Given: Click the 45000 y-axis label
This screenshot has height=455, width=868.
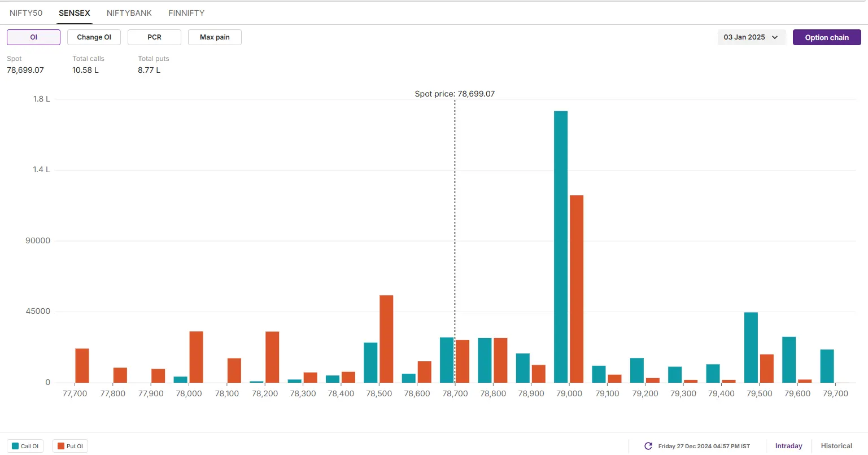Looking at the screenshot, I should pyautogui.click(x=38, y=311).
